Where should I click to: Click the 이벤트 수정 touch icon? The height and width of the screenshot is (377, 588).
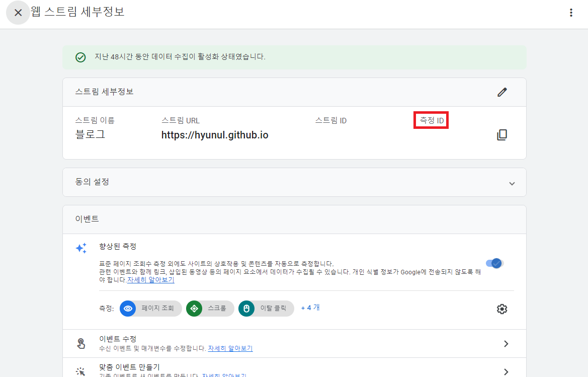point(81,344)
